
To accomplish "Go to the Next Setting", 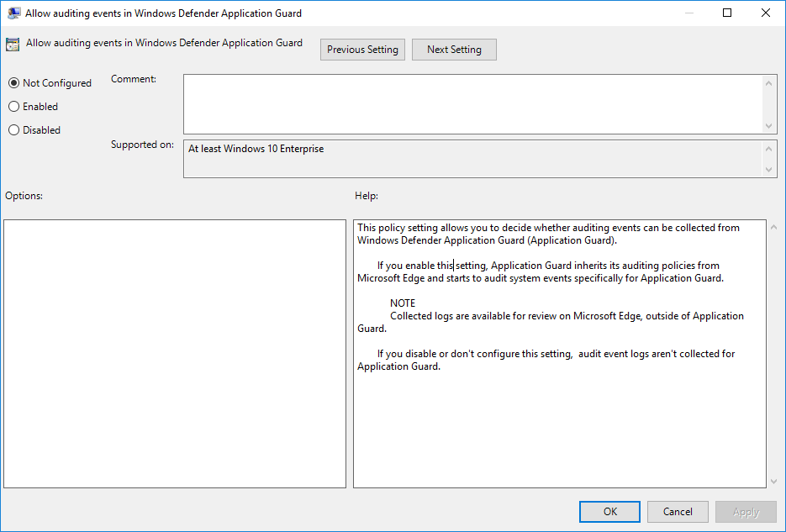I will click(454, 50).
